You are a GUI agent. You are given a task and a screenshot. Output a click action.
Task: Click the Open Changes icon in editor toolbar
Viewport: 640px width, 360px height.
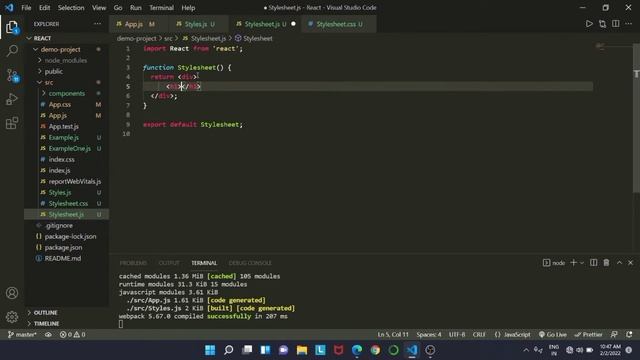tap(602, 24)
